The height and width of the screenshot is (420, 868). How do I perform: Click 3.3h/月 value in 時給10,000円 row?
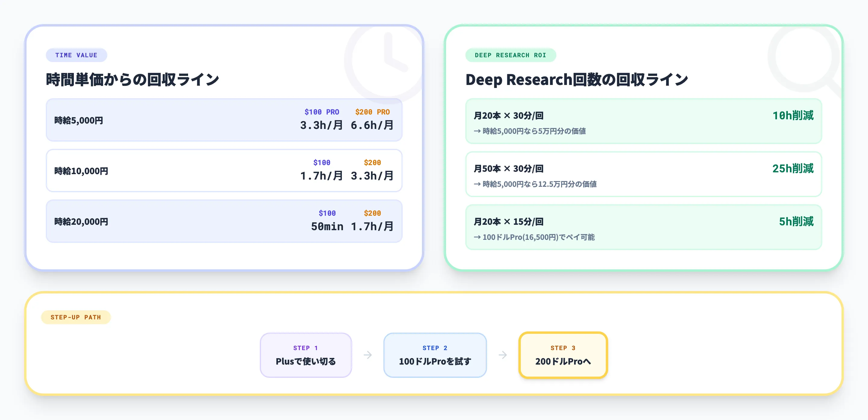pyautogui.click(x=372, y=176)
